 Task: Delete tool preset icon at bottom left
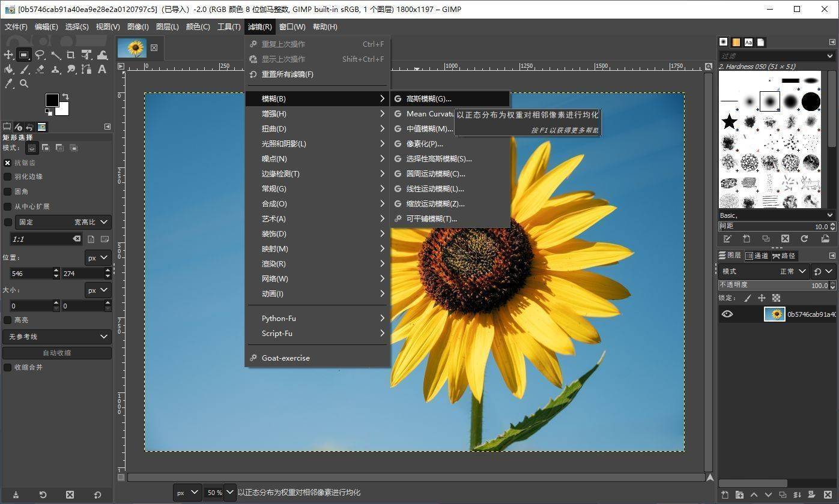[x=70, y=495]
